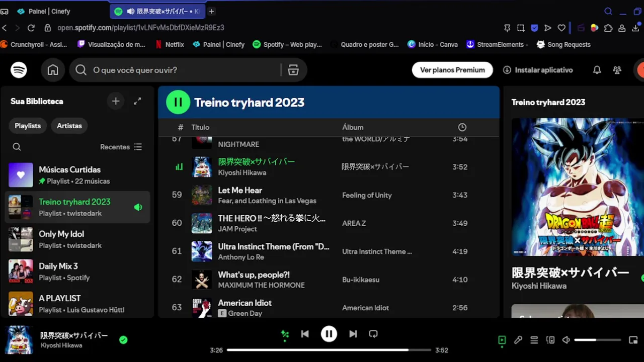Open the playback queue
Screen dimensions: 644x362
[x=534, y=340]
